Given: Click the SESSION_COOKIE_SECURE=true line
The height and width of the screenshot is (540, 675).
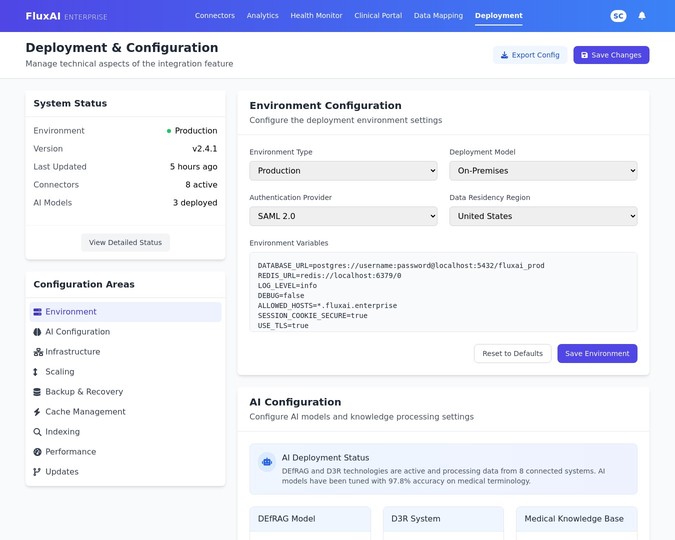Looking at the screenshot, I should [x=313, y=316].
